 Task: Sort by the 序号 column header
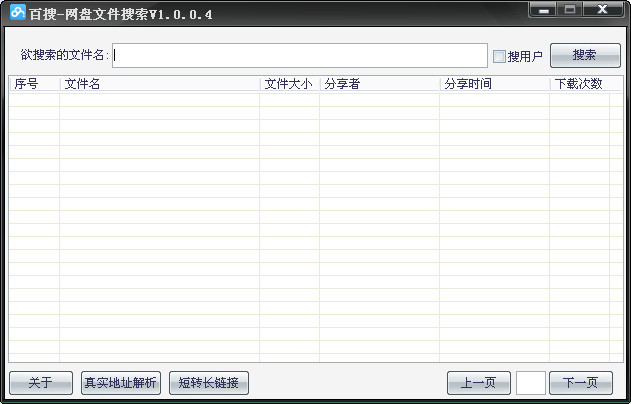(35, 84)
